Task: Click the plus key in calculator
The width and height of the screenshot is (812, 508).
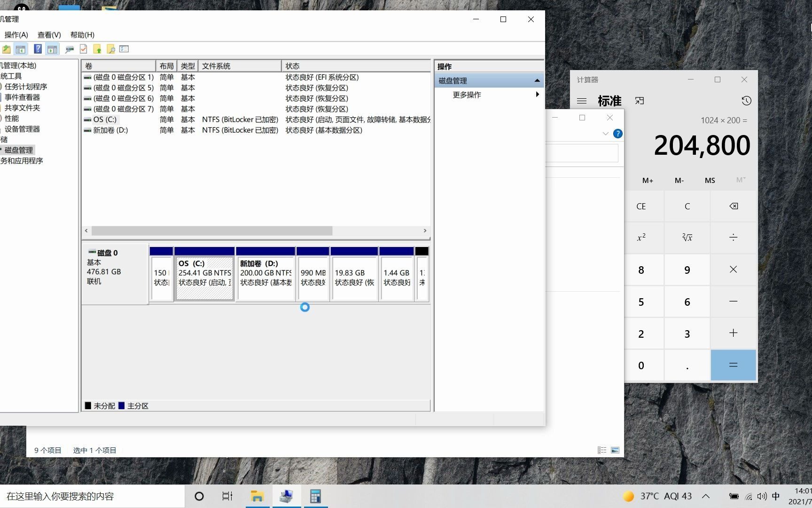Action: click(733, 333)
